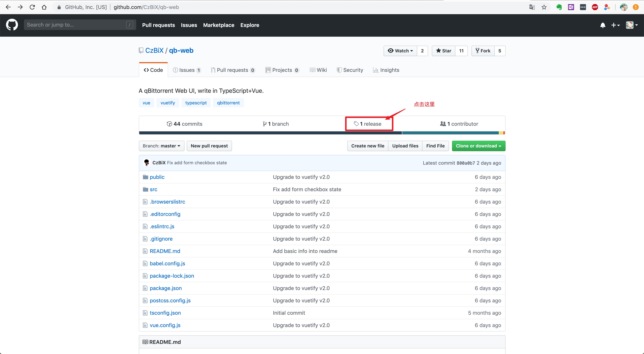
Task: Open the Clone or download menu
Action: pyautogui.click(x=478, y=146)
